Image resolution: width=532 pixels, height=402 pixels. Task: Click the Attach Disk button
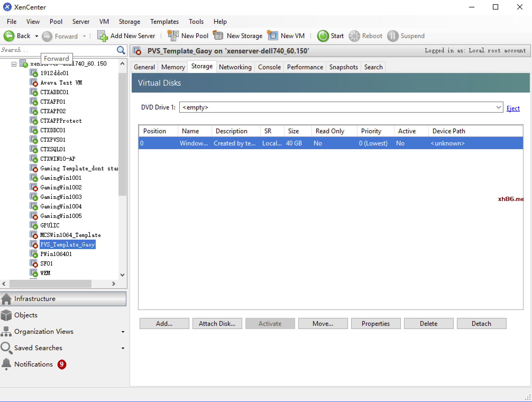click(x=217, y=323)
